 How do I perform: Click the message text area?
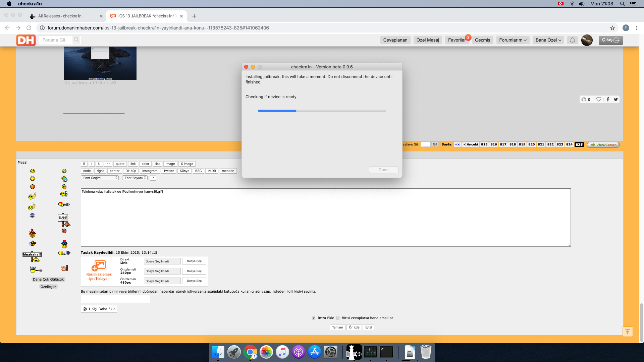coord(326,218)
